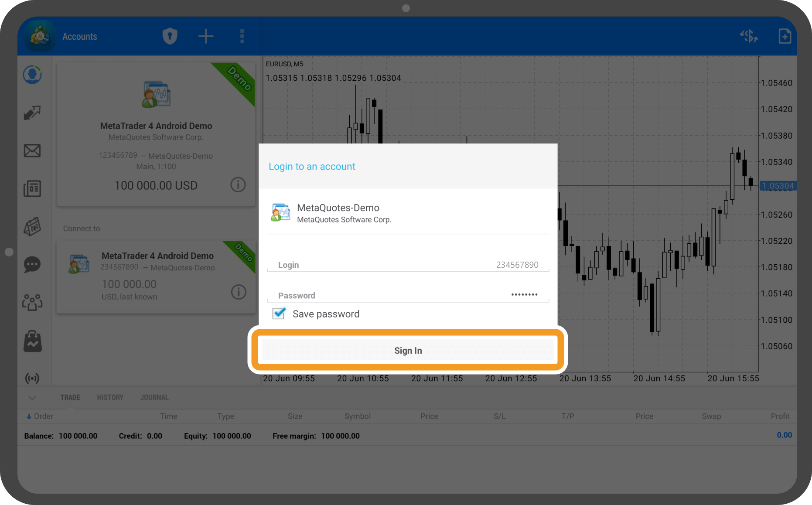Show info for account 123456789
This screenshot has height=505, width=812.
[x=238, y=185]
